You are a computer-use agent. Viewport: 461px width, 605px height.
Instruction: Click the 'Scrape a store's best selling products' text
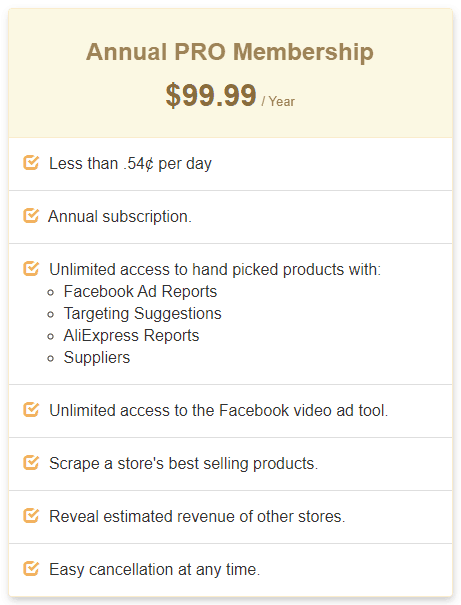tap(184, 463)
